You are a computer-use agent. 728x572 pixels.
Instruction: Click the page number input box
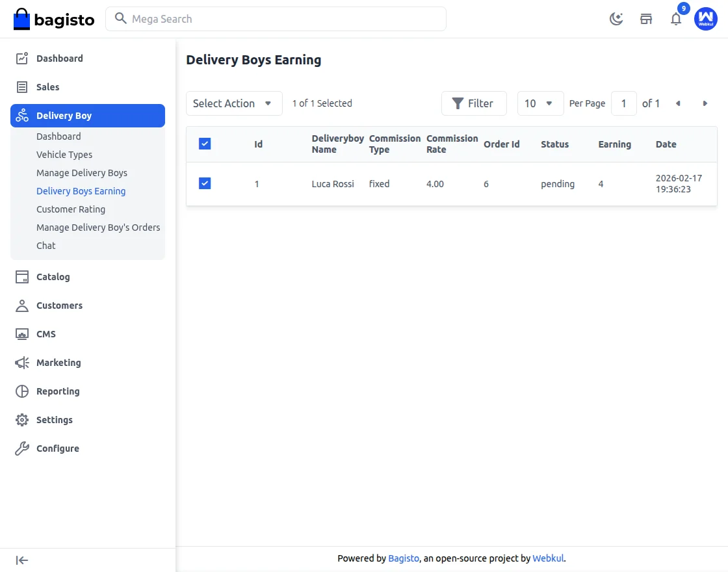pos(624,103)
